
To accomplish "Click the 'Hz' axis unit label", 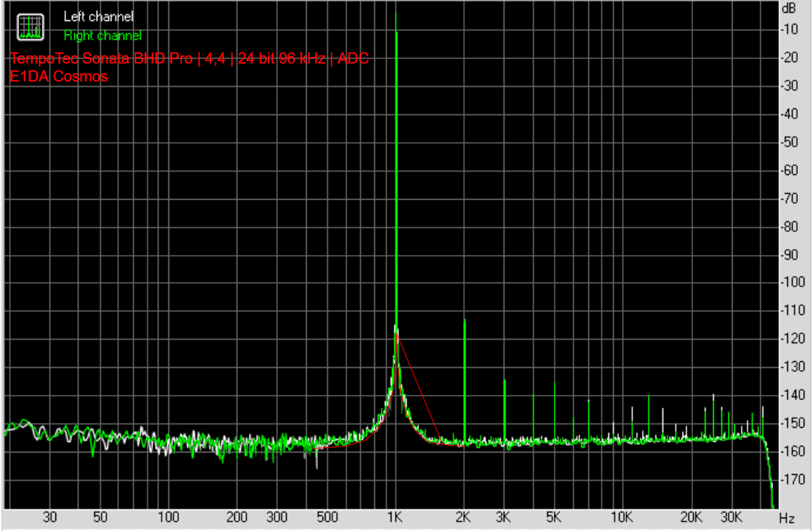I will 787,518.
